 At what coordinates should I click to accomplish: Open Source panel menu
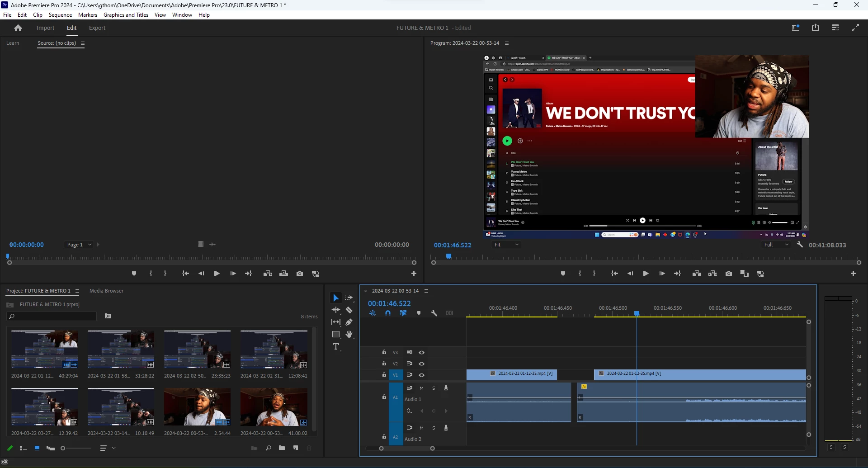82,43
